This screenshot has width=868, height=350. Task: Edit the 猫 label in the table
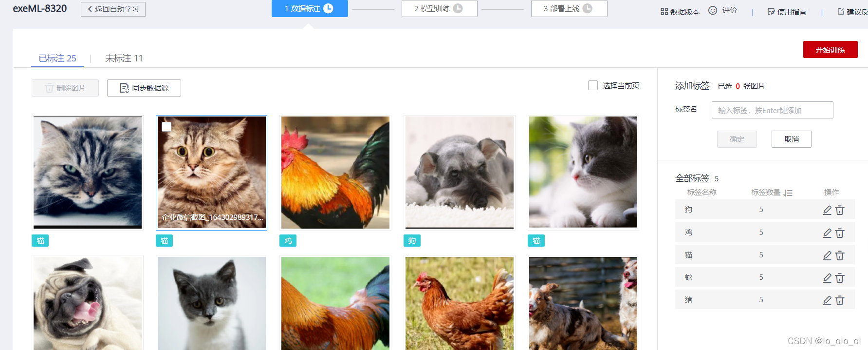point(827,255)
